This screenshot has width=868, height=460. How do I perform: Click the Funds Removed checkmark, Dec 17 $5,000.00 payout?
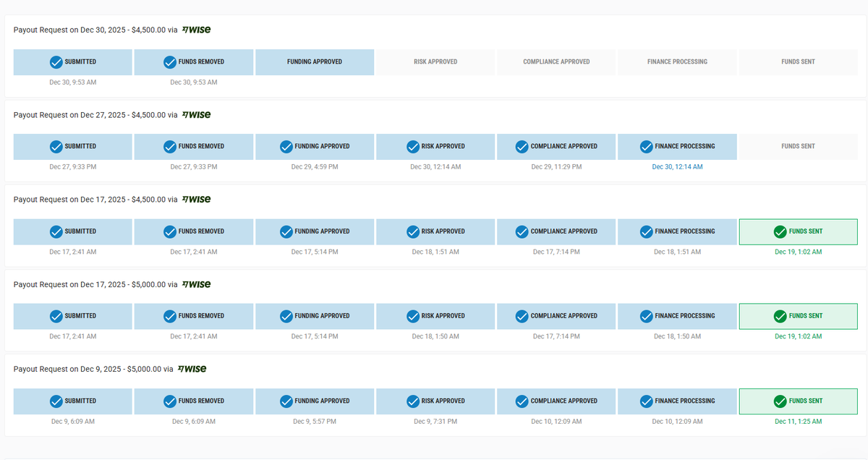(170, 316)
